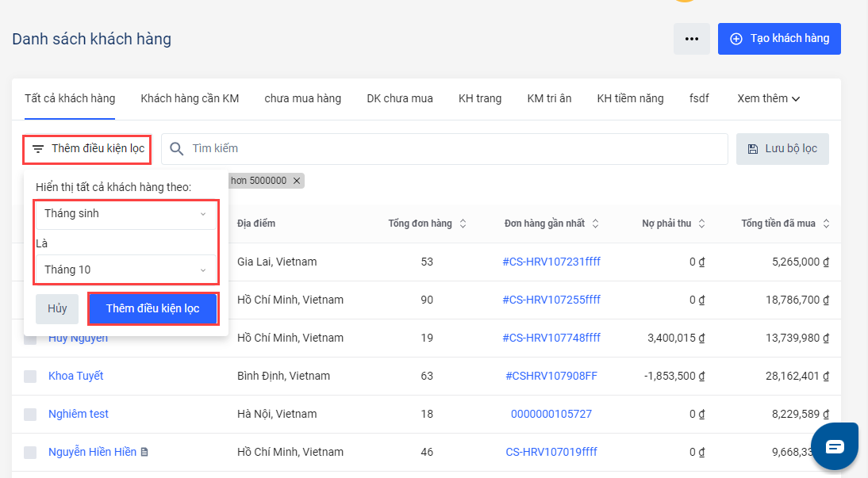
Task: Open the Tháng sinh filter dropdown
Action: click(x=125, y=213)
